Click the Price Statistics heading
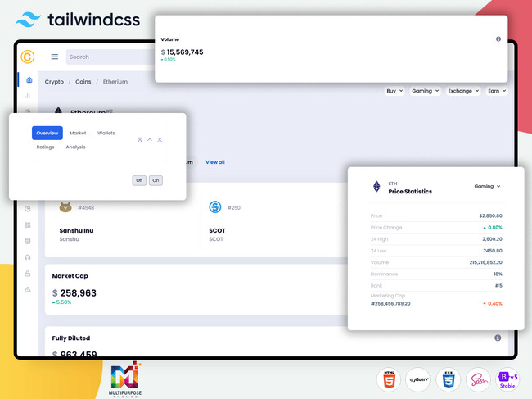 tap(410, 192)
